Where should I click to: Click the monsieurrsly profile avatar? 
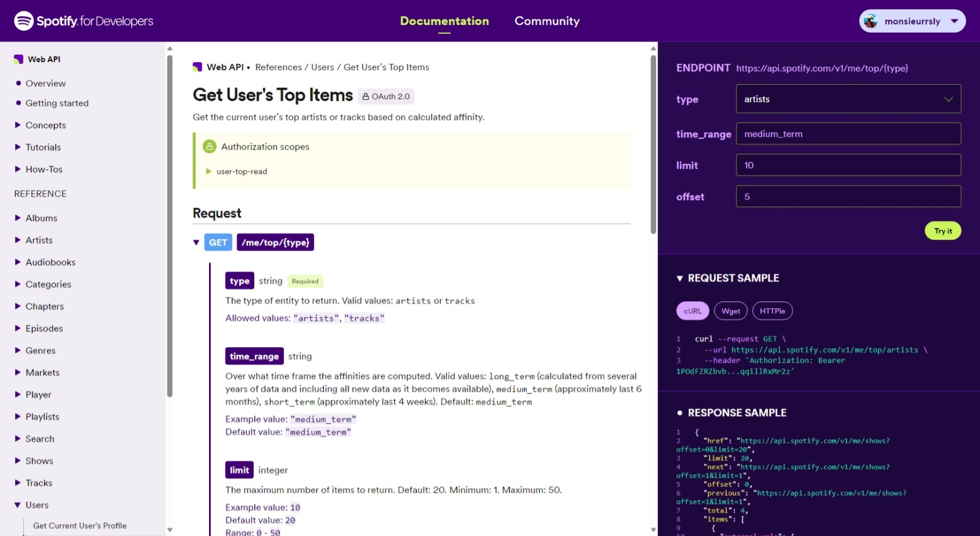pyautogui.click(x=871, y=21)
